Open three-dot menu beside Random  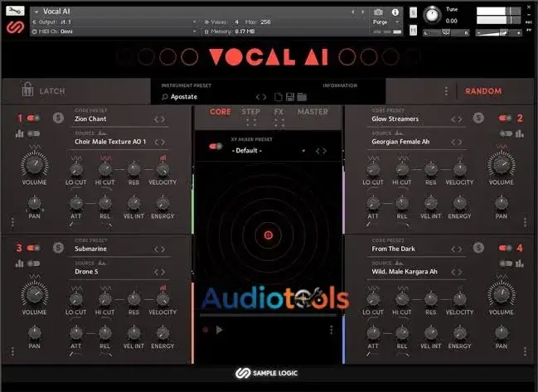(x=446, y=91)
